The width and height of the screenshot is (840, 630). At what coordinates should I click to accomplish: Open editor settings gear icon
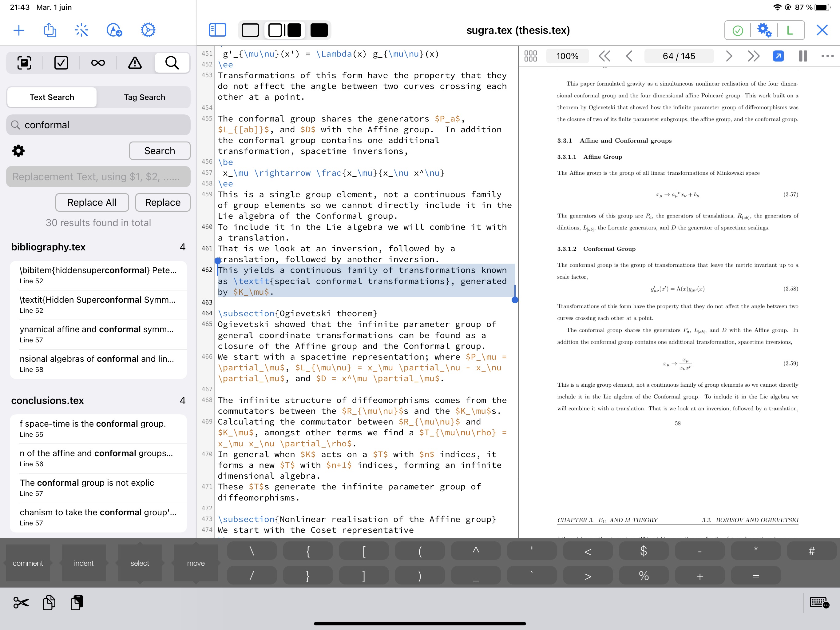click(x=18, y=150)
